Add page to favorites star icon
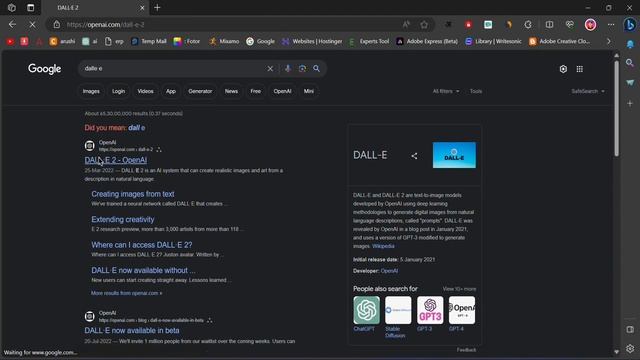 tap(424, 24)
